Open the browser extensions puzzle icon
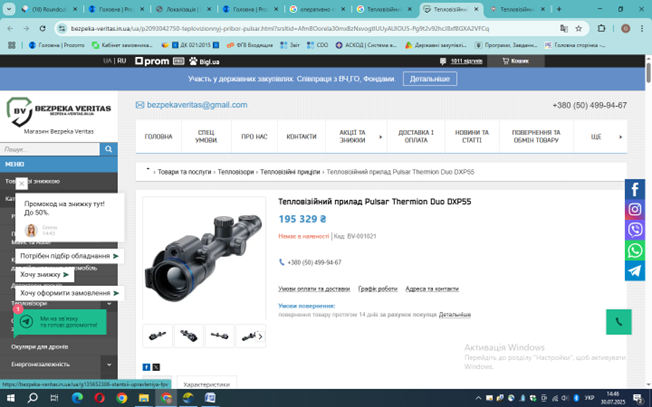 coord(601,28)
